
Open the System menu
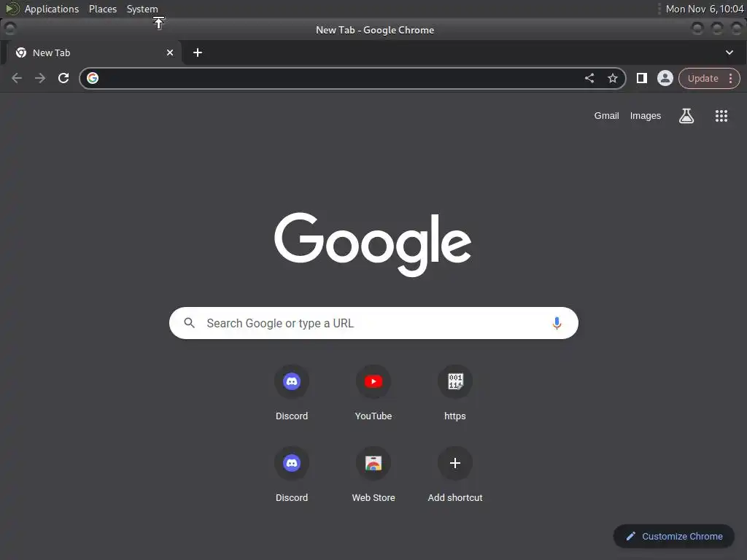pyautogui.click(x=142, y=9)
